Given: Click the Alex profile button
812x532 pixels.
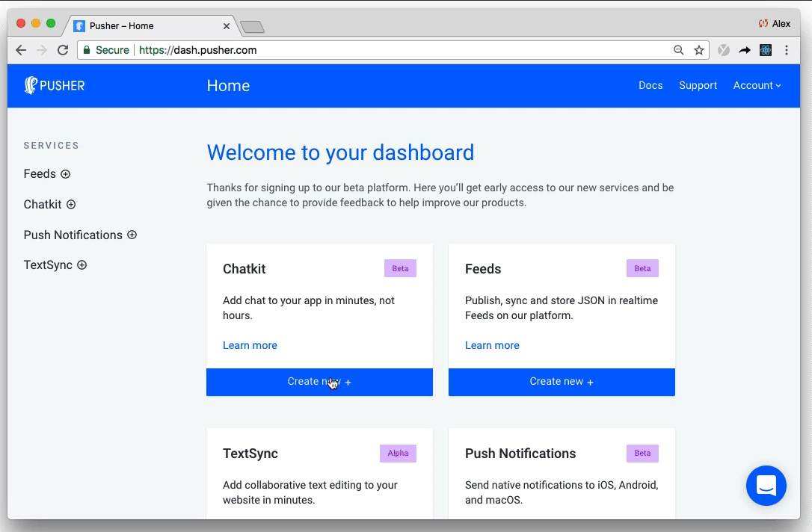Looking at the screenshot, I should coord(775,24).
